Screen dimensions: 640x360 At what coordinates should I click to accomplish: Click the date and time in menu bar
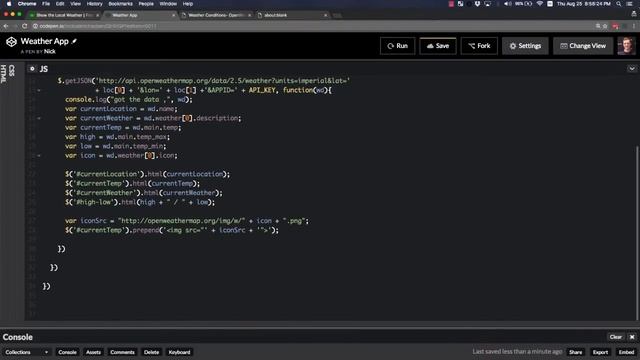coord(584,4)
